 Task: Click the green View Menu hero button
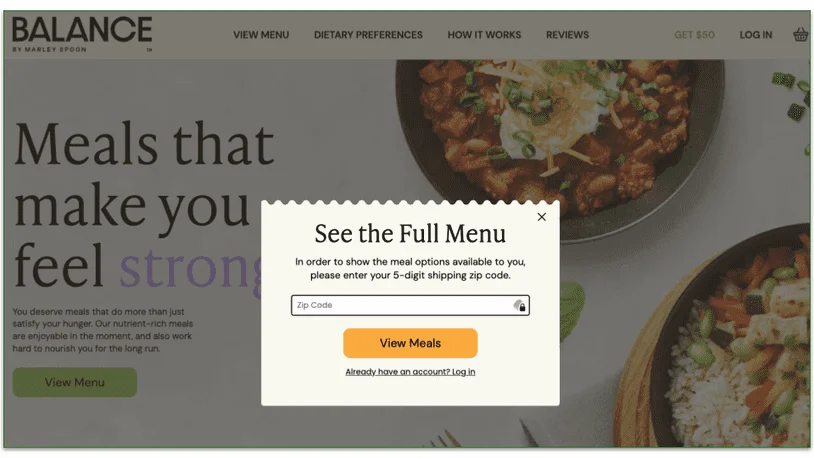click(x=75, y=383)
